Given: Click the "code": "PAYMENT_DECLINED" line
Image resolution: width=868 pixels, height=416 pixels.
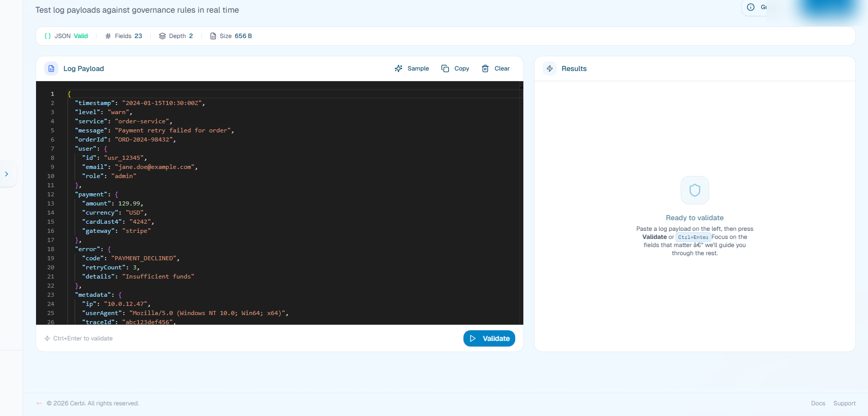Looking at the screenshot, I should (131, 258).
